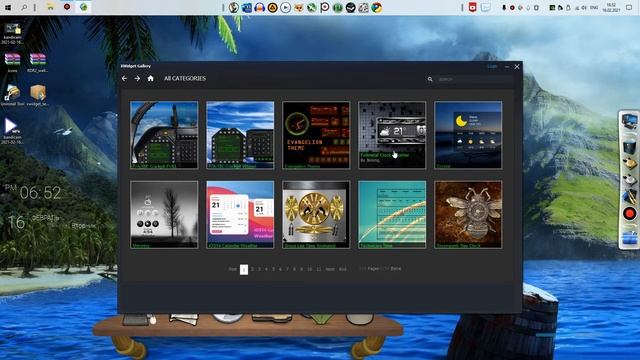Screen dimensions: 640x360
Task: Open the headphones app in taskbar
Action: (260, 7)
